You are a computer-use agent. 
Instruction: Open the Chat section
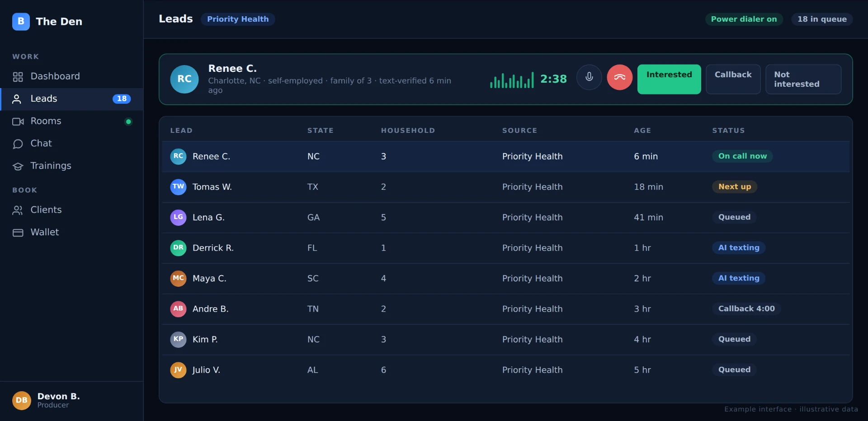tap(71, 144)
